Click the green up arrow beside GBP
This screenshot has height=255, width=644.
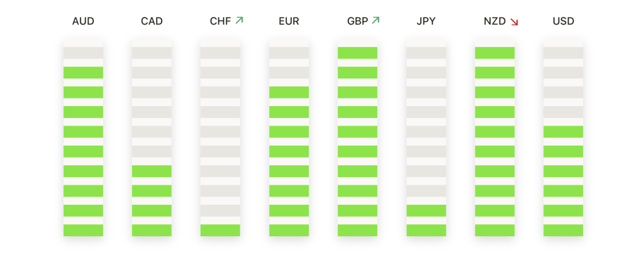click(375, 21)
